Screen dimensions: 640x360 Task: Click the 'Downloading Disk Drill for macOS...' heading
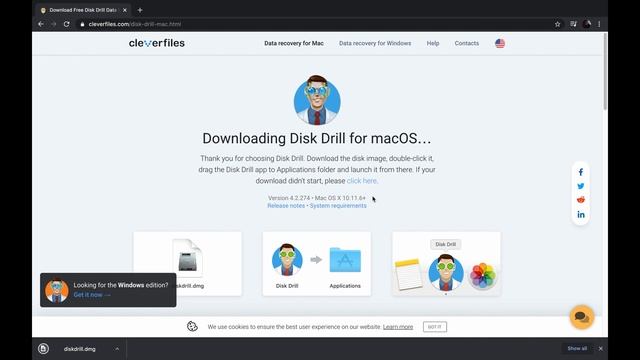[317, 138]
